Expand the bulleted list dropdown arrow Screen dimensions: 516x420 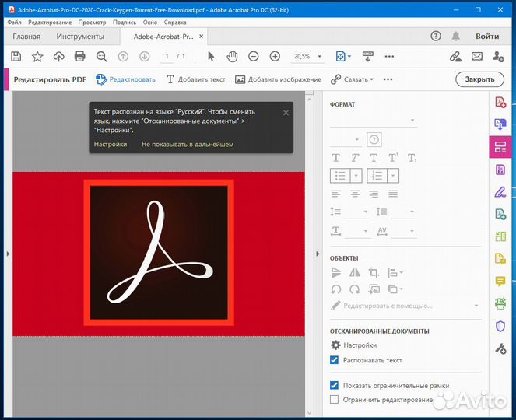tap(356, 176)
